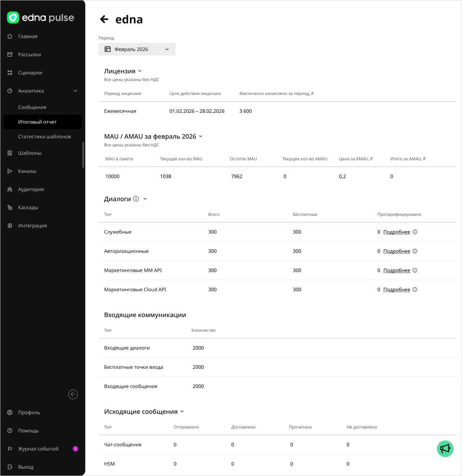Click the Чат-сообщения row label
Image resolution: width=462 pixels, height=476 pixels.
point(123,445)
